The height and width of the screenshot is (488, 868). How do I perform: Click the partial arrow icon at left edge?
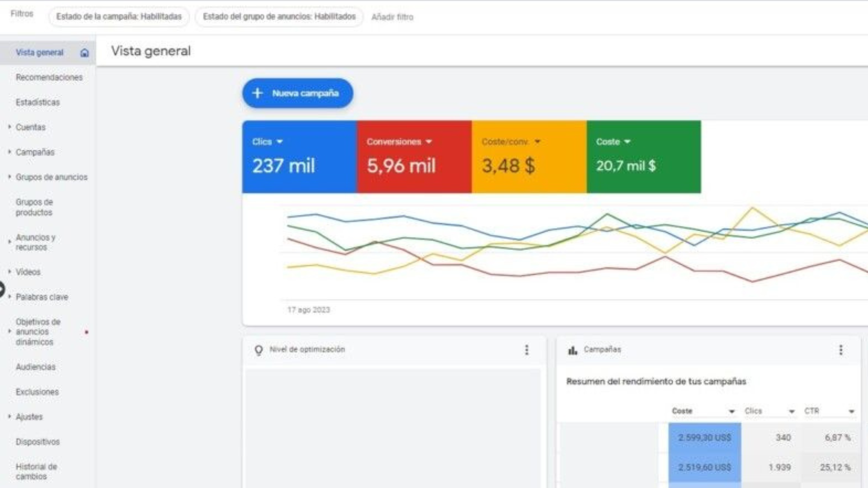[2, 289]
